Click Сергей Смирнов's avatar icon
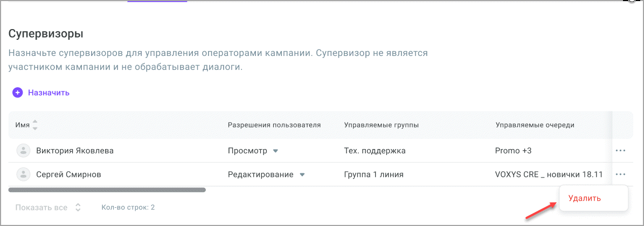The image size is (644, 226). 23,174
